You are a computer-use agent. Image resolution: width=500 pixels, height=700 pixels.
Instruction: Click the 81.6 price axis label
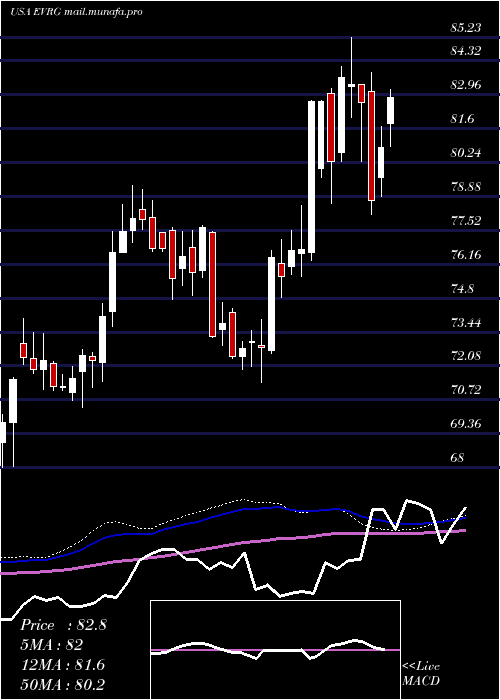click(463, 119)
